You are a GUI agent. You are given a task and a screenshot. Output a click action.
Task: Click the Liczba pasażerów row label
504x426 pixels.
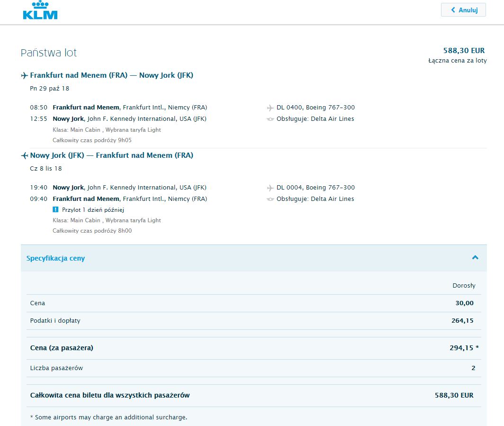pyautogui.click(x=56, y=368)
